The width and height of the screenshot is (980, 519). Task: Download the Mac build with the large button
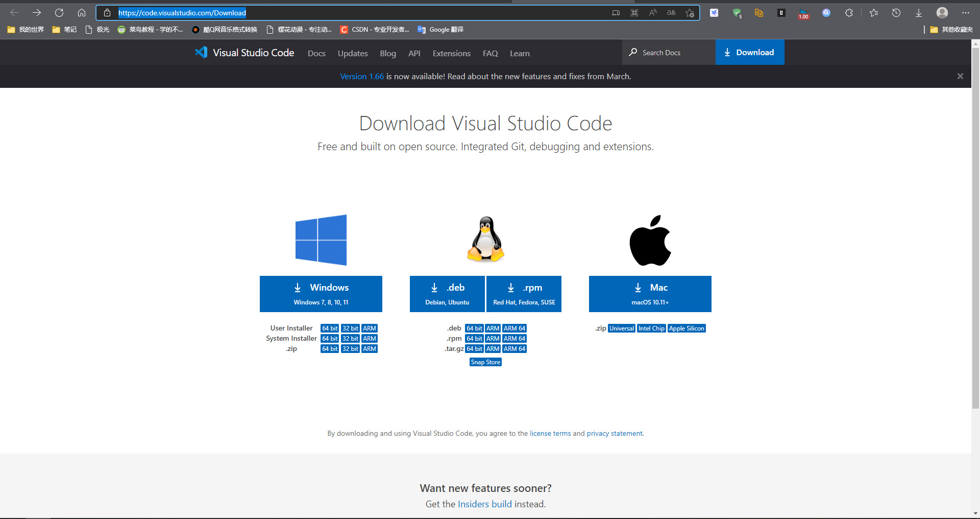[650, 294]
